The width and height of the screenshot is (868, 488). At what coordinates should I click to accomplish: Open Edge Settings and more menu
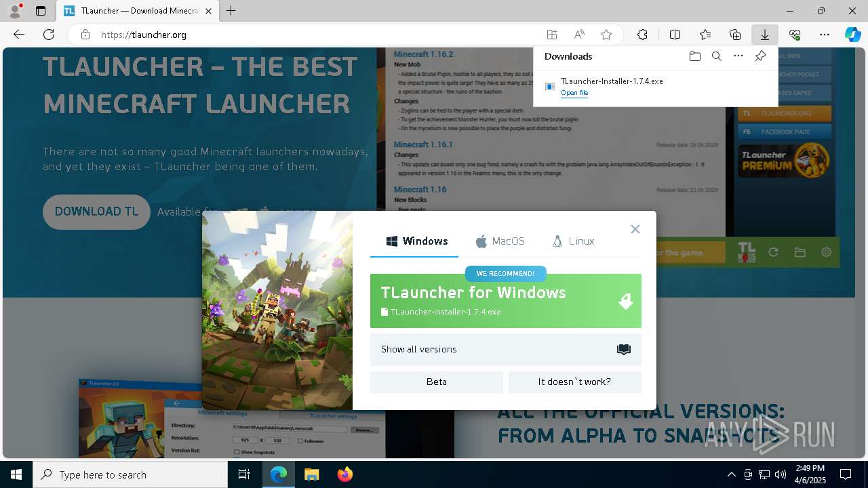[825, 35]
